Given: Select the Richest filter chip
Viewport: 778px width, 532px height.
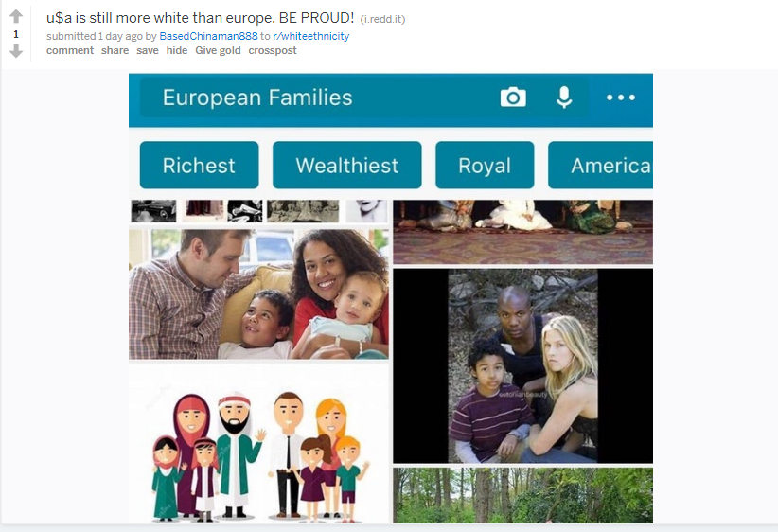Looking at the screenshot, I should click(199, 166).
